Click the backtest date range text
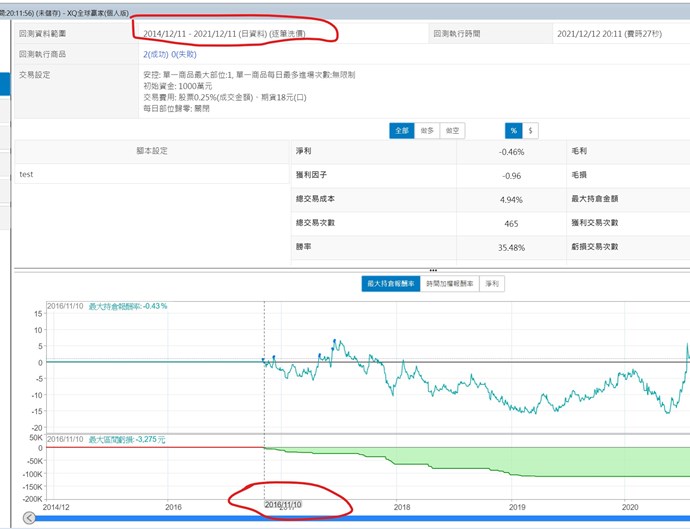 (235, 33)
